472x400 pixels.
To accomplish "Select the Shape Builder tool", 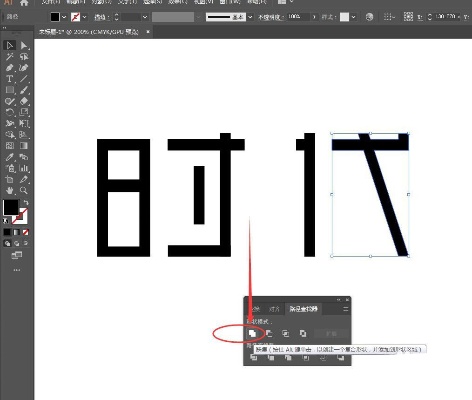I will pyautogui.click(x=10, y=135).
